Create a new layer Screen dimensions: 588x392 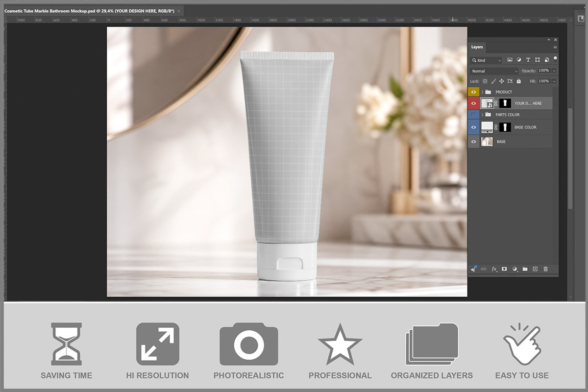click(x=535, y=269)
